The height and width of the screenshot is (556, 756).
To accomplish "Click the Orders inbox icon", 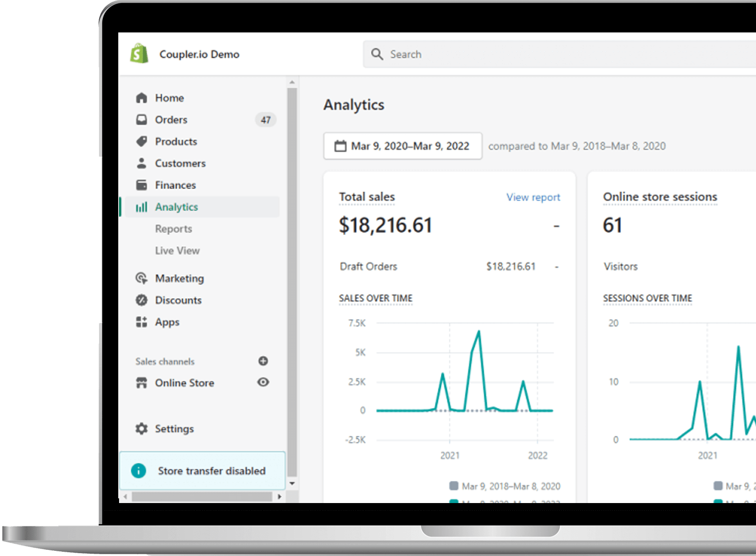I will tap(141, 120).
